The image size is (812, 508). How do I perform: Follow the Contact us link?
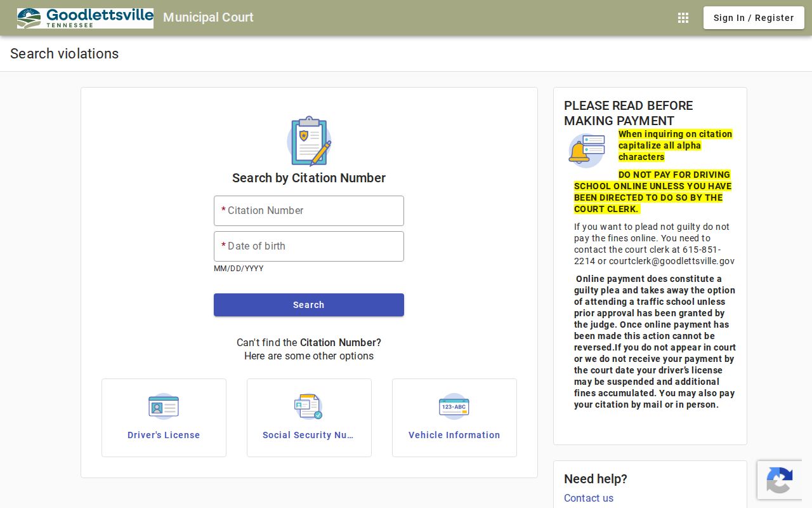589,498
